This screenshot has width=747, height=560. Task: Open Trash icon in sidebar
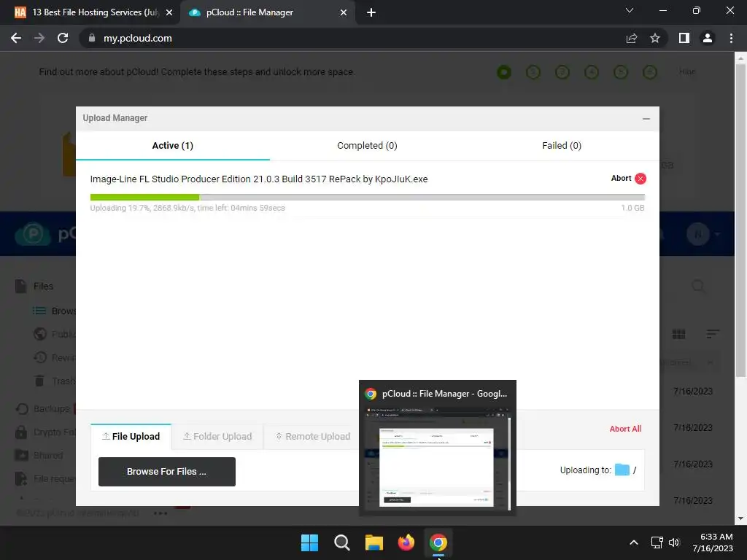(39, 381)
